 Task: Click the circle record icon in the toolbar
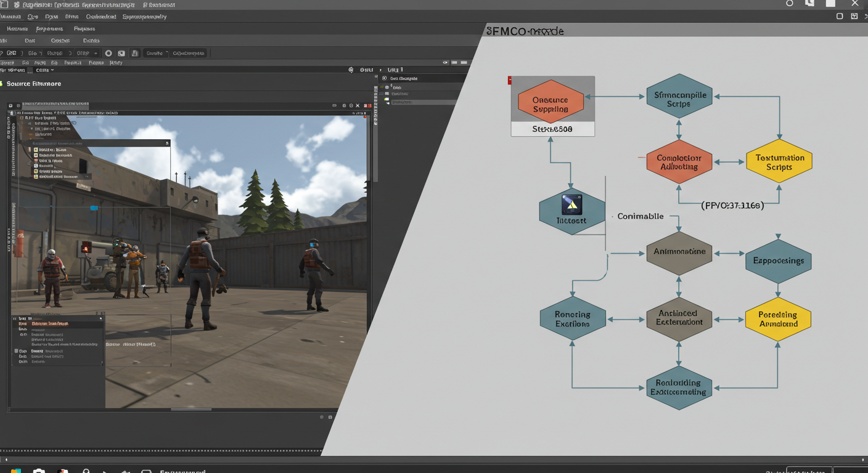(x=108, y=54)
